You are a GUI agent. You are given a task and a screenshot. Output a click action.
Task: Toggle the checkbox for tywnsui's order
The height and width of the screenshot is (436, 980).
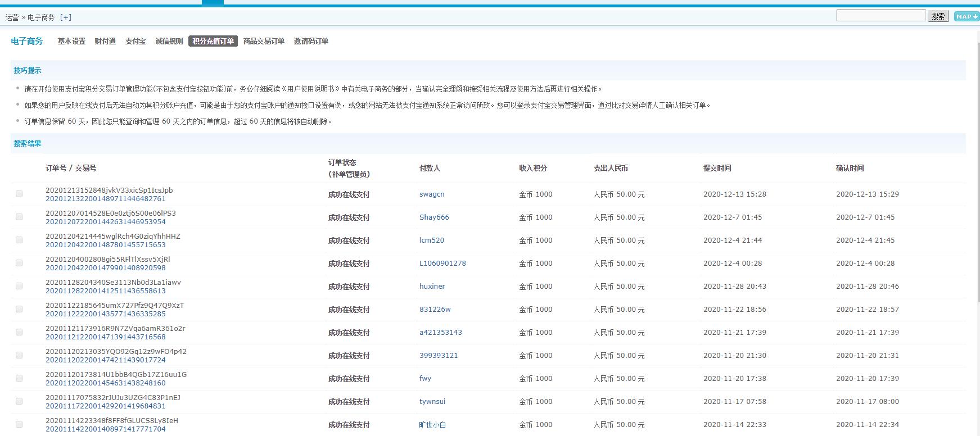[19, 401]
